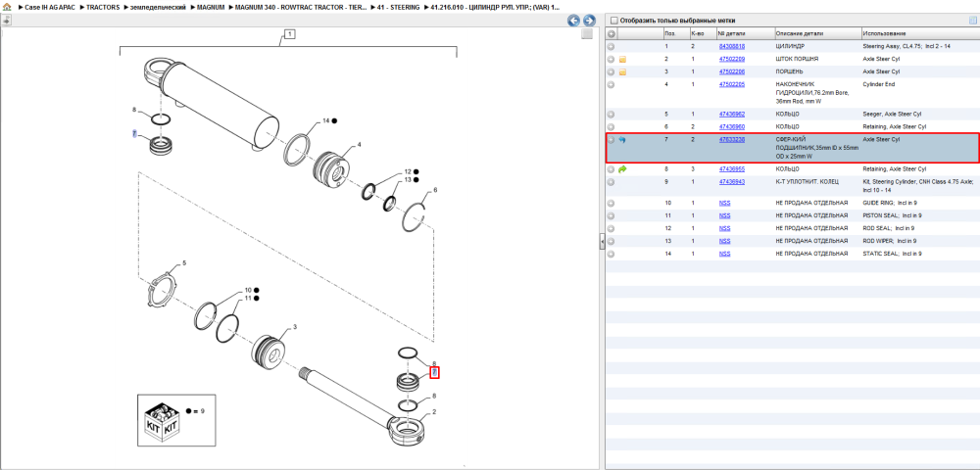This screenshot has width=980, height=470.
Task: Click the plus icon in table header
Action: (611, 33)
